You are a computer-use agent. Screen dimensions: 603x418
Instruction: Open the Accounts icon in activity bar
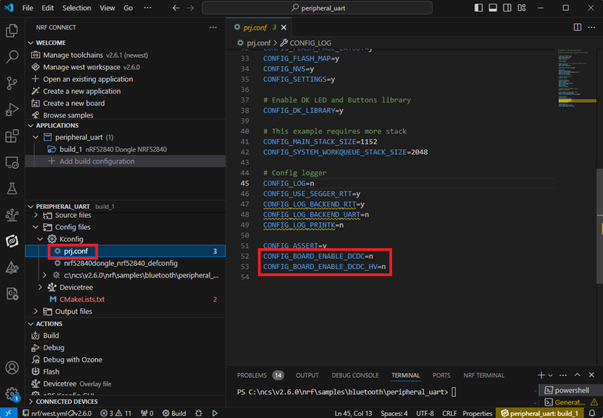pyautogui.click(x=12, y=368)
